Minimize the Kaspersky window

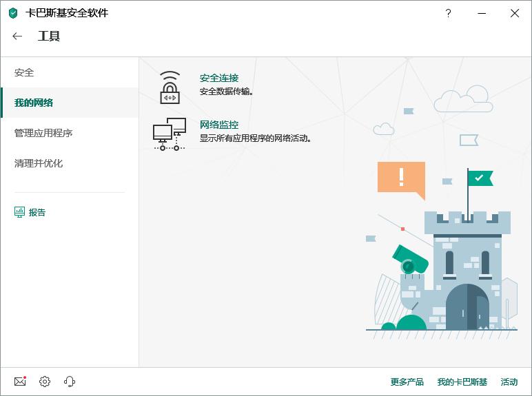point(482,13)
